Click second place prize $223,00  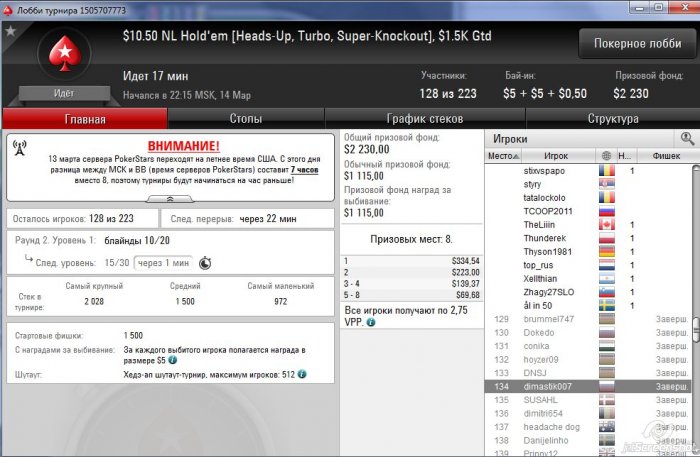pos(465,272)
